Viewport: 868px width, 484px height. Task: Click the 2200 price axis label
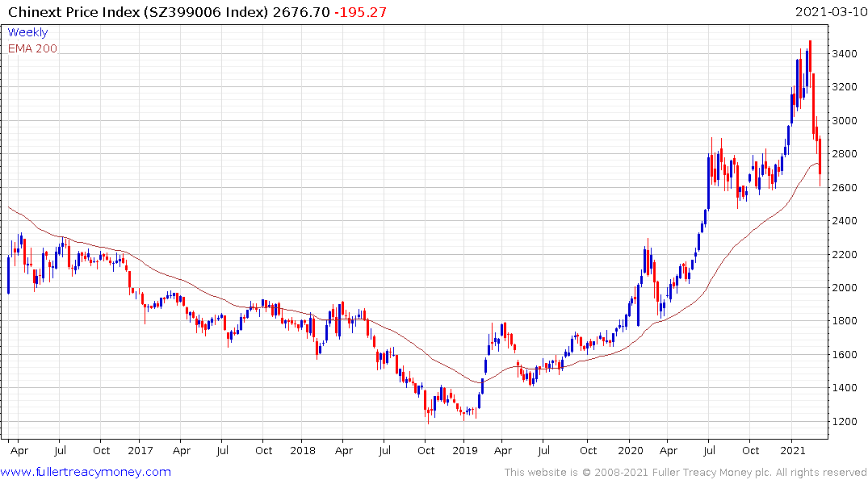coord(845,254)
